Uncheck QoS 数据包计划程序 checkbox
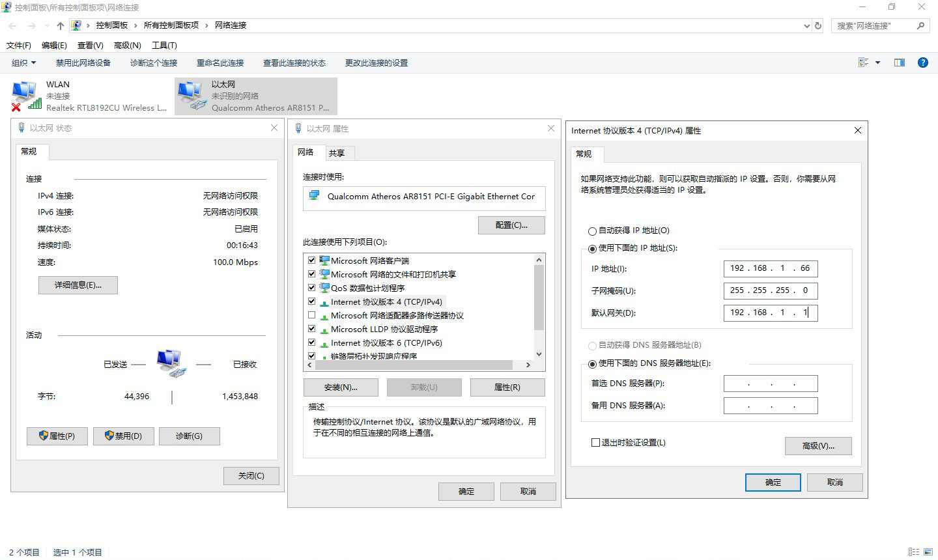 (x=311, y=288)
